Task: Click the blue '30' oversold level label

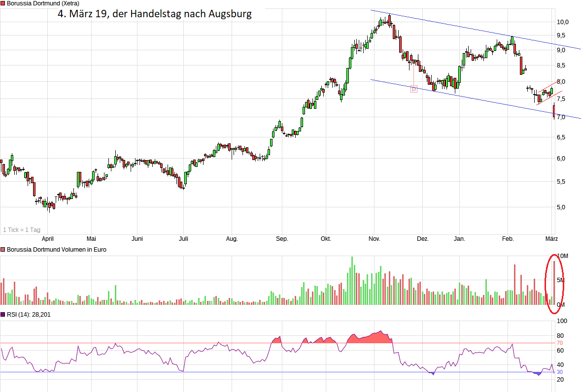Action: click(x=560, y=372)
